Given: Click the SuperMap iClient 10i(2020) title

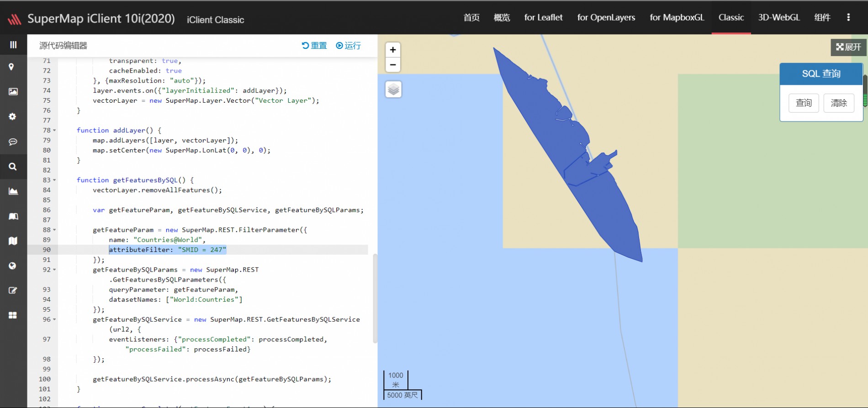Looking at the screenshot, I should click(x=101, y=19).
